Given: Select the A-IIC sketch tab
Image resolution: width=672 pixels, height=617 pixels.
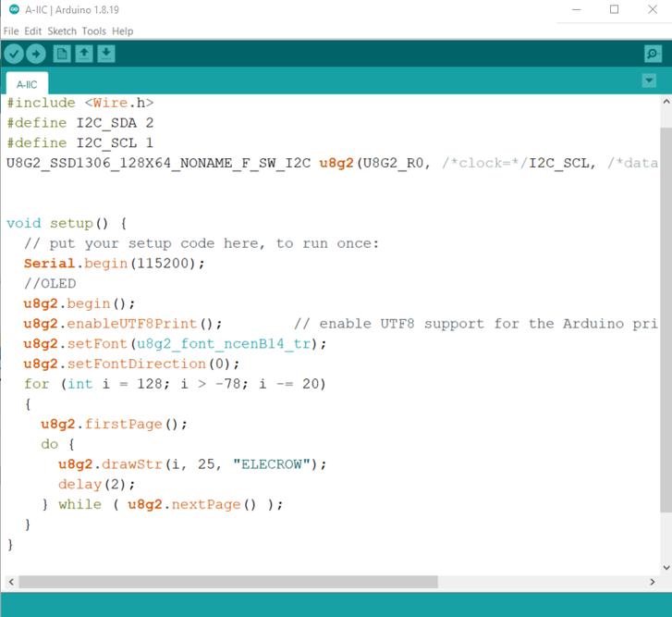Looking at the screenshot, I should point(27,84).
